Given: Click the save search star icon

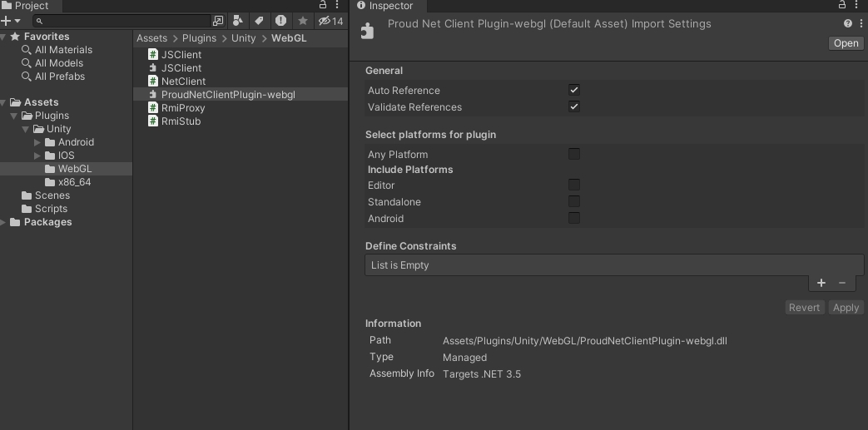Looking at the screenshot, I should point(303,21).
